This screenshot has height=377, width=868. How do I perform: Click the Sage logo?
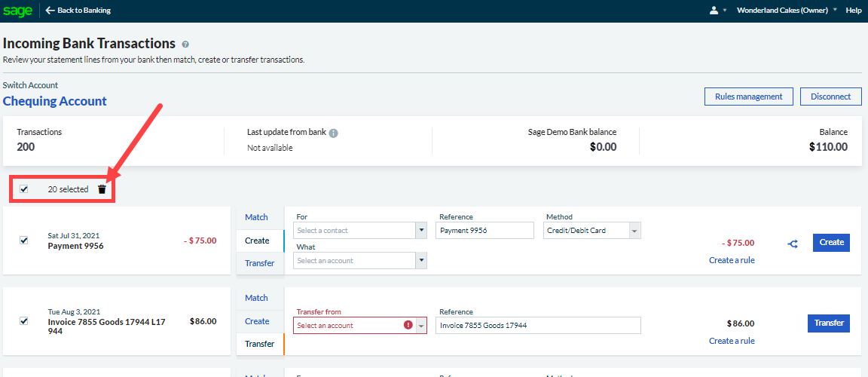click(17, 11)
